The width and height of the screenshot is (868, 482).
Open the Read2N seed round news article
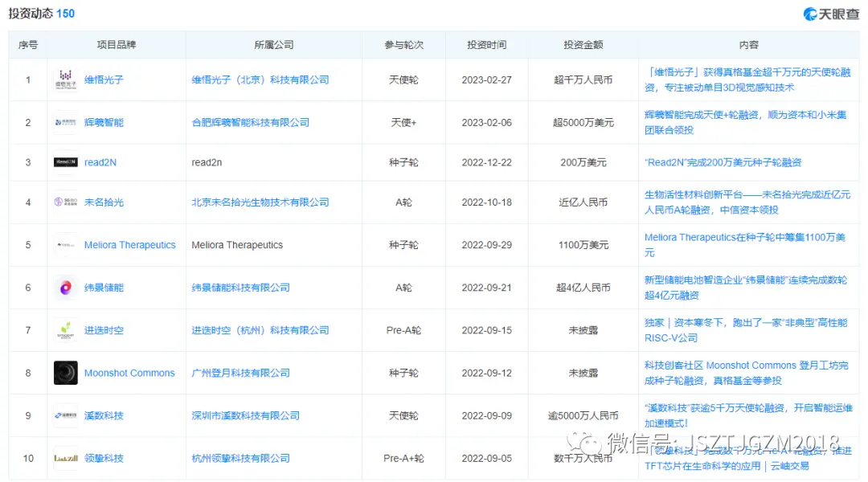pyautogui.click(x=723, y=162)
